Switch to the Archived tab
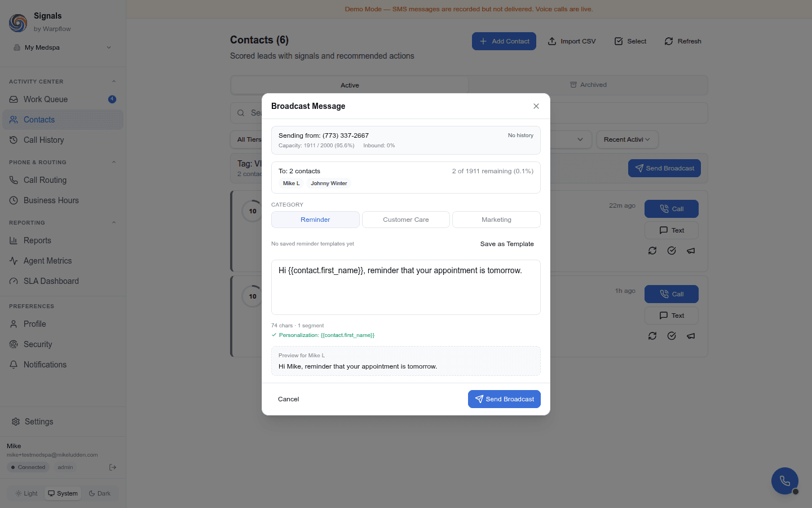This screenshot has height=508, width=812. tap(588, 85)
